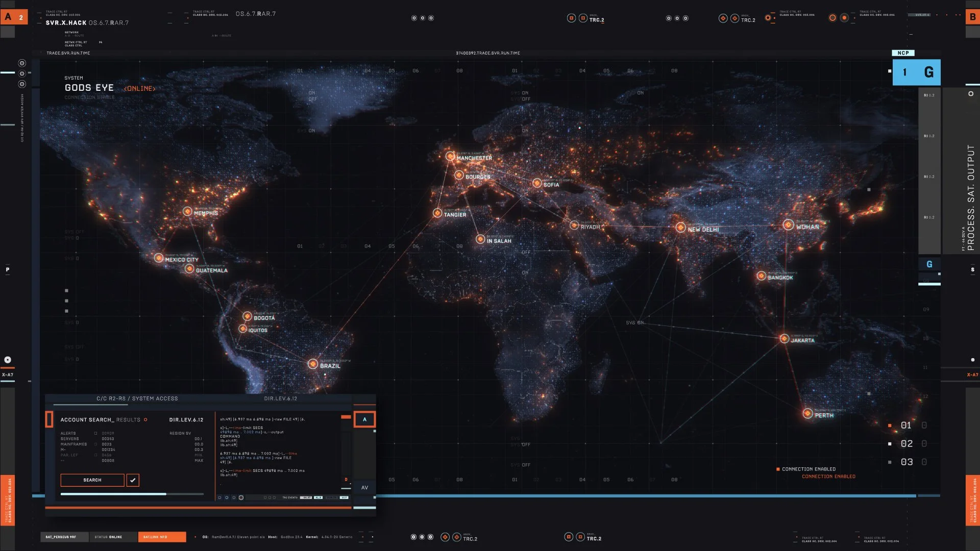
Task: Check the Alerts checkbox
Action: pyautogui.click(x=95, y=433)
